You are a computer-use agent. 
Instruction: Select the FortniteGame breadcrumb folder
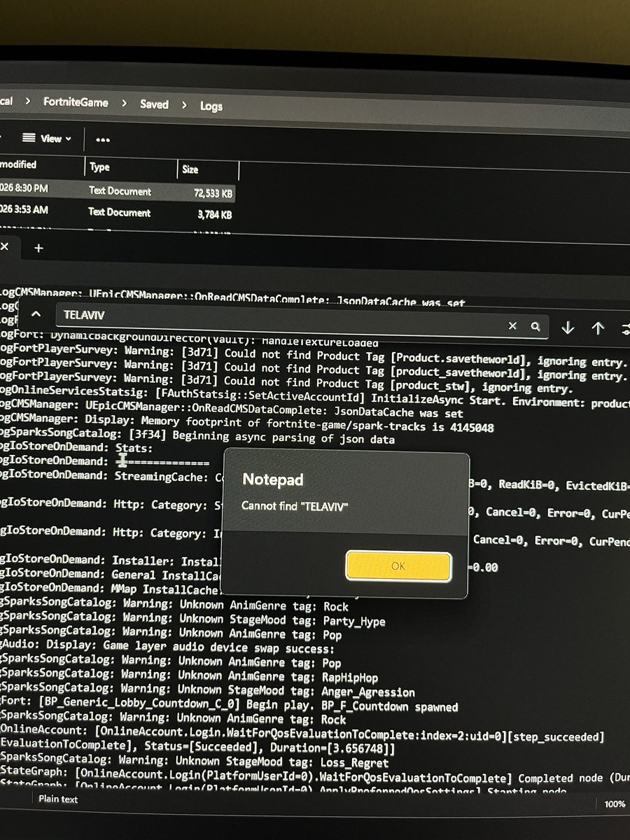[76, 102]
